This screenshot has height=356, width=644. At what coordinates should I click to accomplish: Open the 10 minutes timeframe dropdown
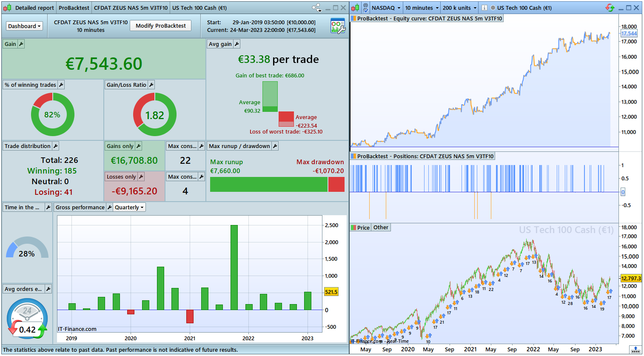(x=422, y=8)
